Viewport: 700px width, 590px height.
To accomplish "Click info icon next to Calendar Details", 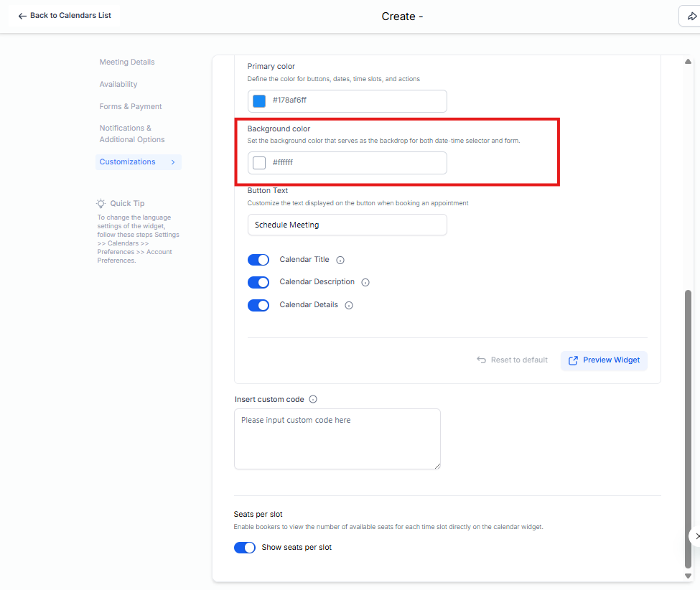I will 349,305.
